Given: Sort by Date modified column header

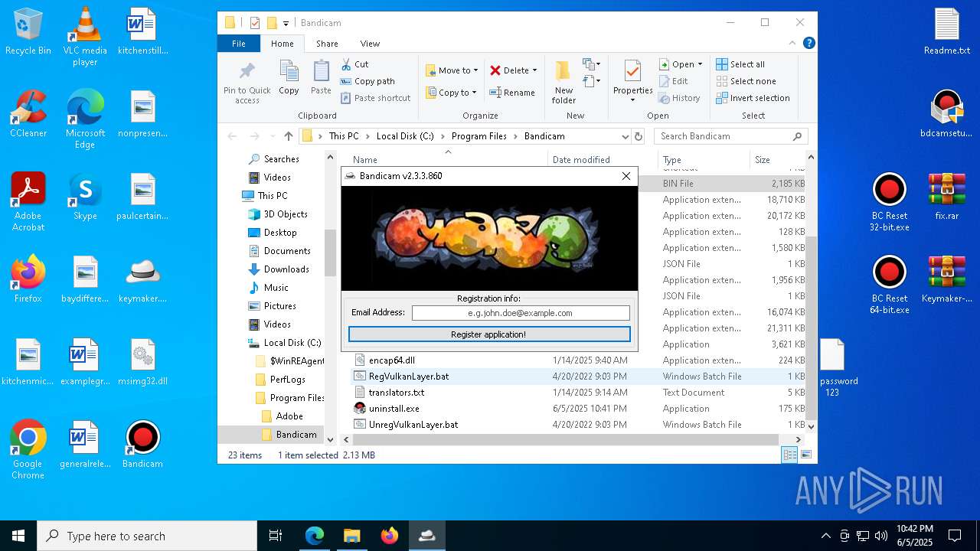Looking at the screenshot, I should pyautogui.click(x=581, y=160).
